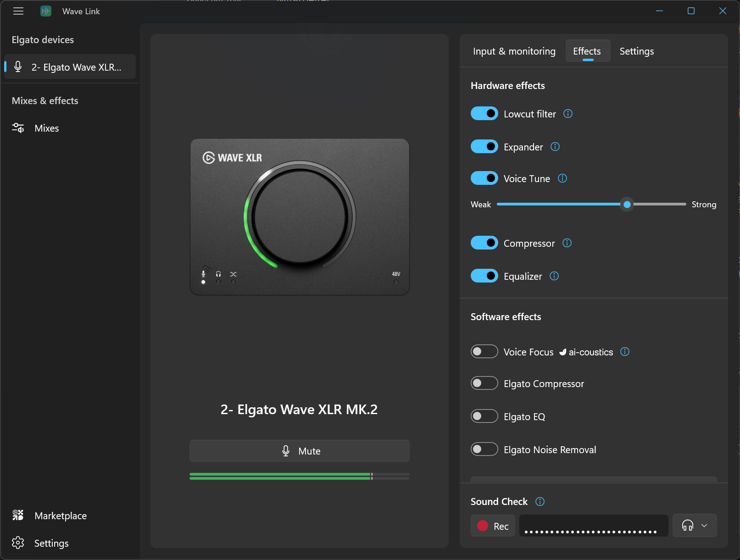Screen dimensions: 740x560
Task: Select 2- Elgato Wave XLR device in sidebar
Action: [x=70, y=67]
